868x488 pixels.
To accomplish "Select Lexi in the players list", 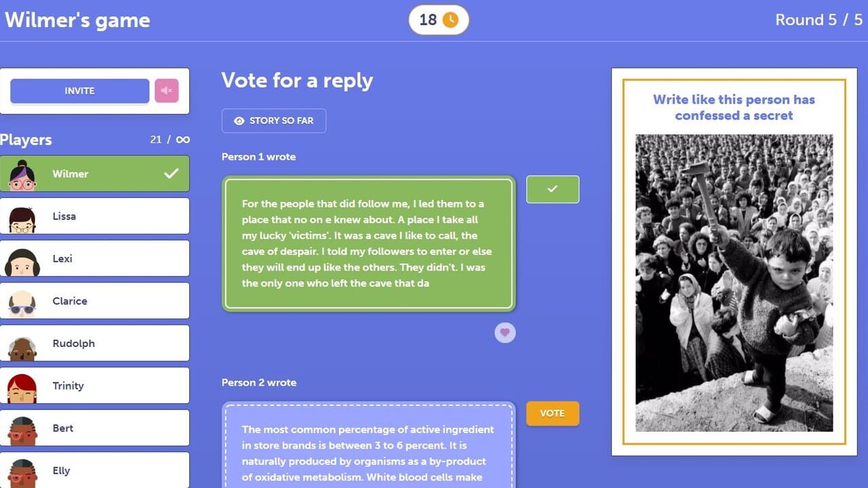I will pyautogui.click(x=95, y=258).
